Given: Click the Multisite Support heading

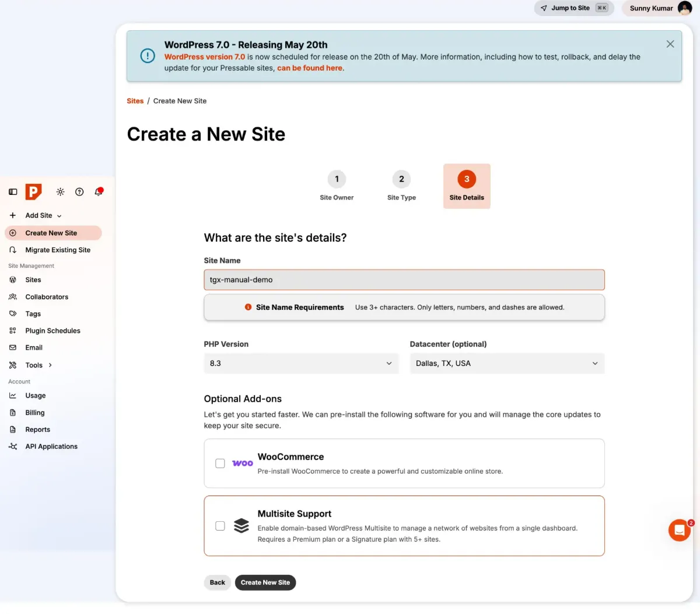Looking at the screenshot, I should [x=295, y=514].
